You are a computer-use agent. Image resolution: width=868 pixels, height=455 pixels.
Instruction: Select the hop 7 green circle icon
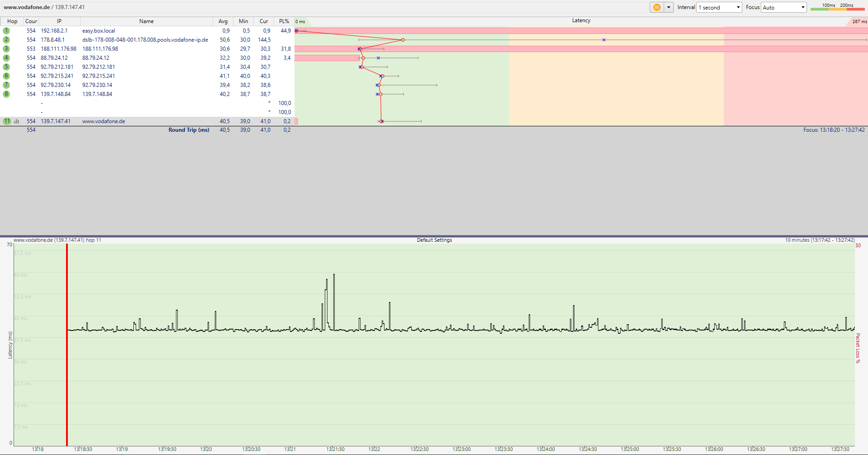click(x=6, y=85)
